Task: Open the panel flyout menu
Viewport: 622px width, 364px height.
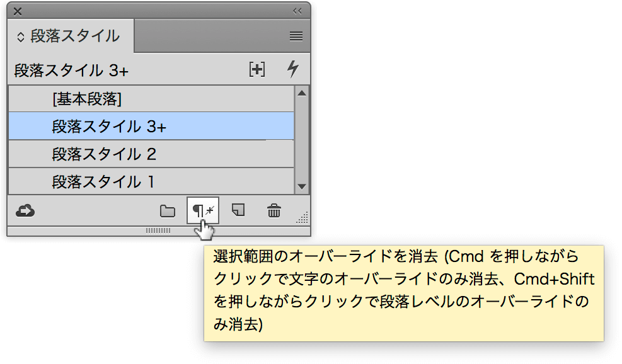Action: [x=296, y=36]
